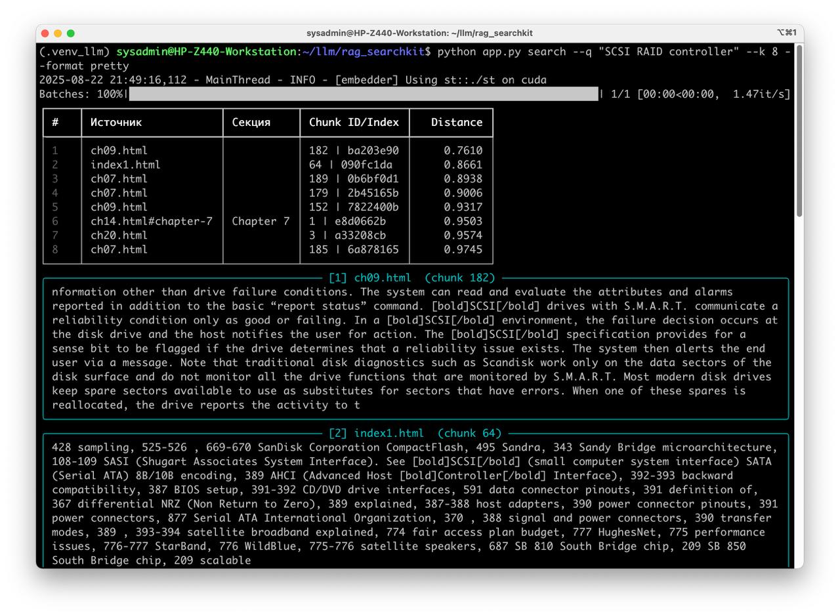Click the Секция column header
The image size is (840, 616).
coord(251,122)
